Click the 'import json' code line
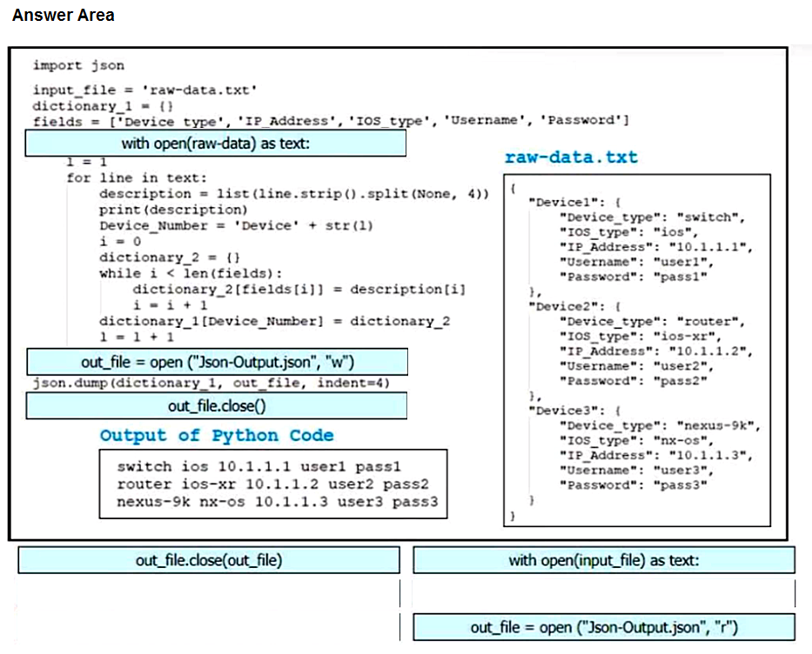812x654 pixels. tap(78, 65)
